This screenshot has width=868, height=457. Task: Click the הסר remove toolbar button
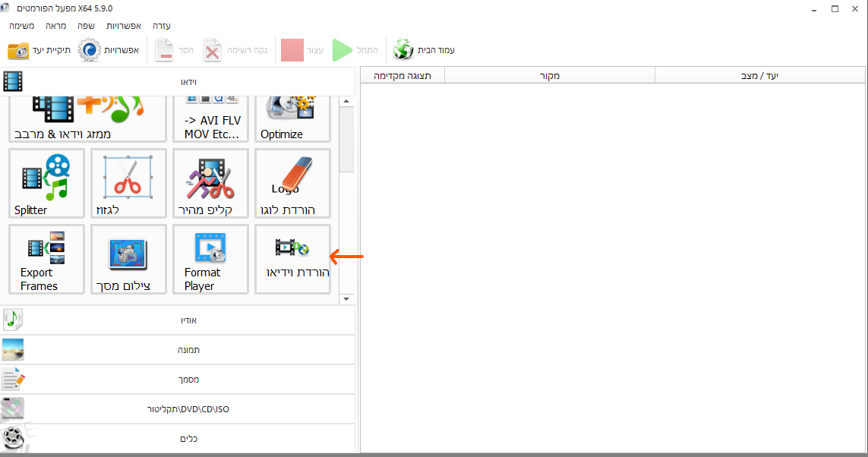coord(174,50)
